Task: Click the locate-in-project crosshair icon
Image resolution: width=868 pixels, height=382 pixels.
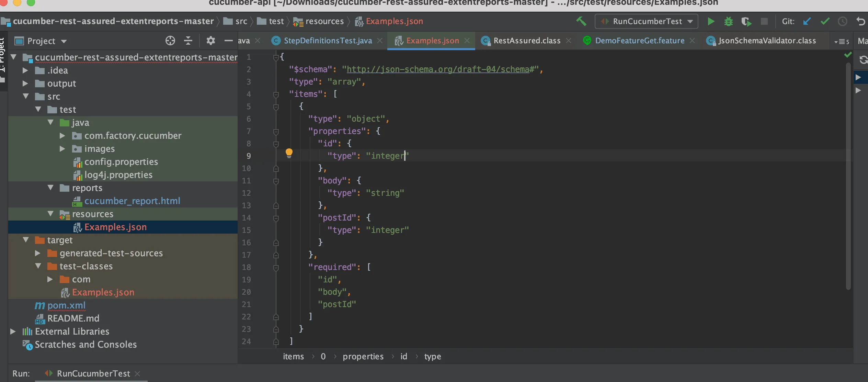Action: tap(170, 41)
